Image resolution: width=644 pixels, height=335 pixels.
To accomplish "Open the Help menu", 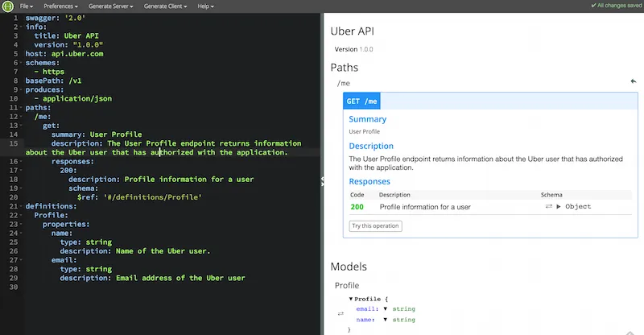I will pos(205,6).
